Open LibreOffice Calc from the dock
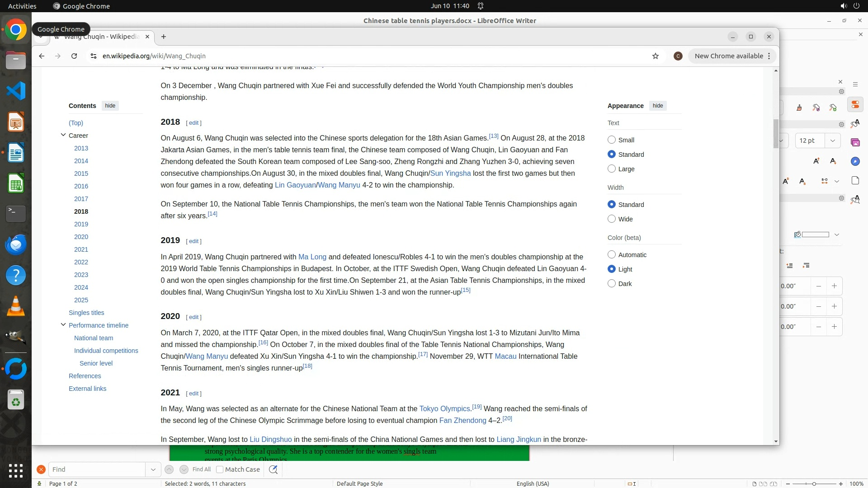868x488 pixels. [16, 184]
